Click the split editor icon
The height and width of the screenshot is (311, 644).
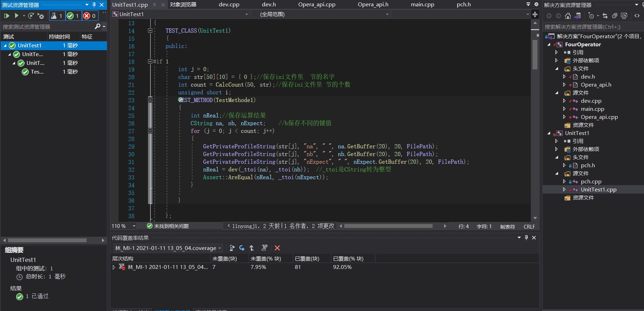point(535,14)
